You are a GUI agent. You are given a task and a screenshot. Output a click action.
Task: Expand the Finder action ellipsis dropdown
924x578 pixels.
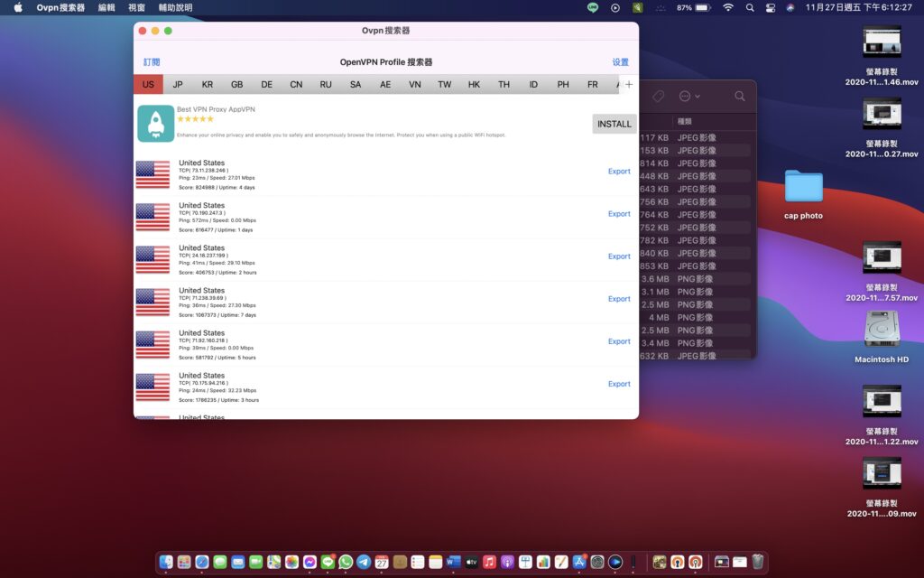click(689, 96)
